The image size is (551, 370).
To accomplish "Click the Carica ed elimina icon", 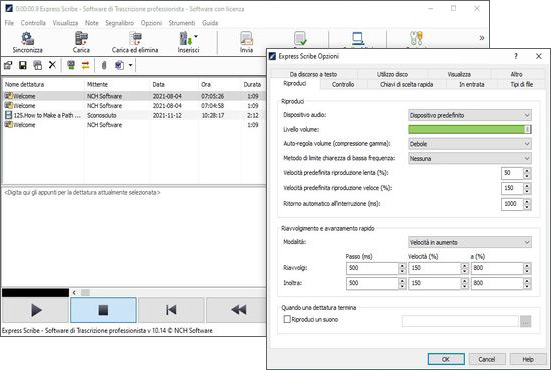I will point(135,43).
